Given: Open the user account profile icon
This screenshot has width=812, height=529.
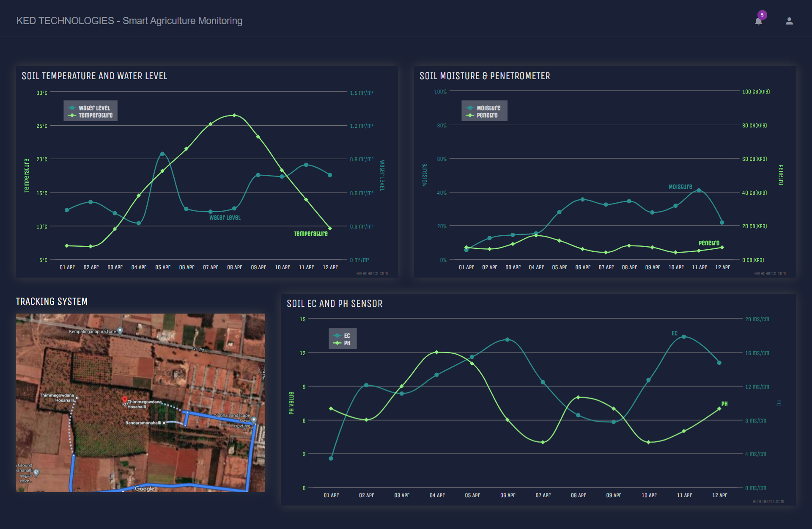Looking at the screenshot, I should tap(789, 21).
